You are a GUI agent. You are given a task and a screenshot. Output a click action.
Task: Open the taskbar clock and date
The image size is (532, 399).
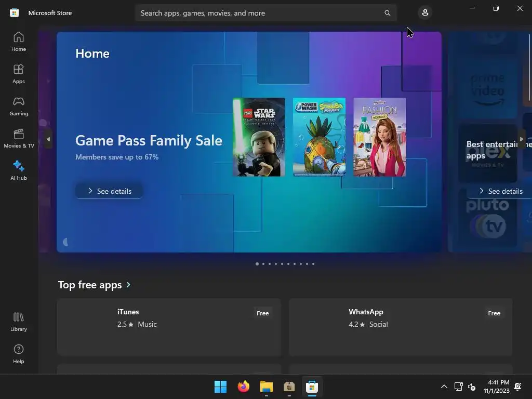tap(496, 387)
